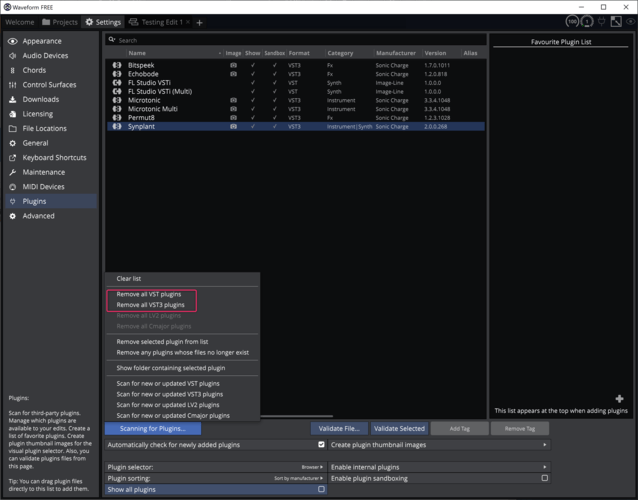Click the Category column header
Image resolution: width=638 pixels, height=500 pixels.
[x=340, y=53]
